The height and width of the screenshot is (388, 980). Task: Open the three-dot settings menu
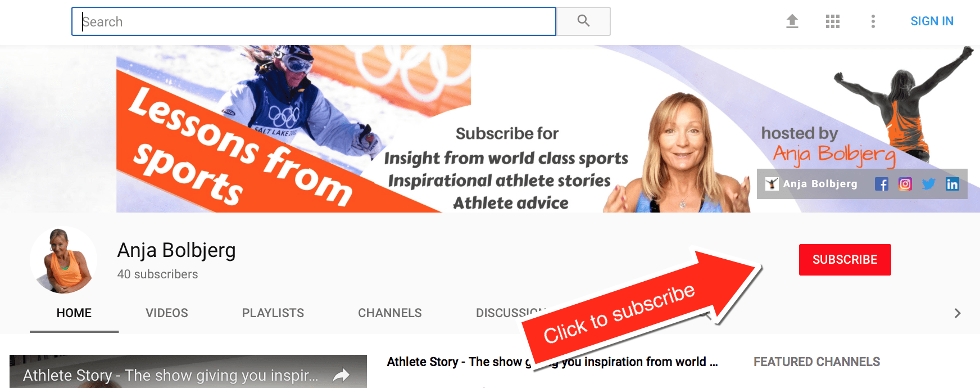(x=873, y=21)
